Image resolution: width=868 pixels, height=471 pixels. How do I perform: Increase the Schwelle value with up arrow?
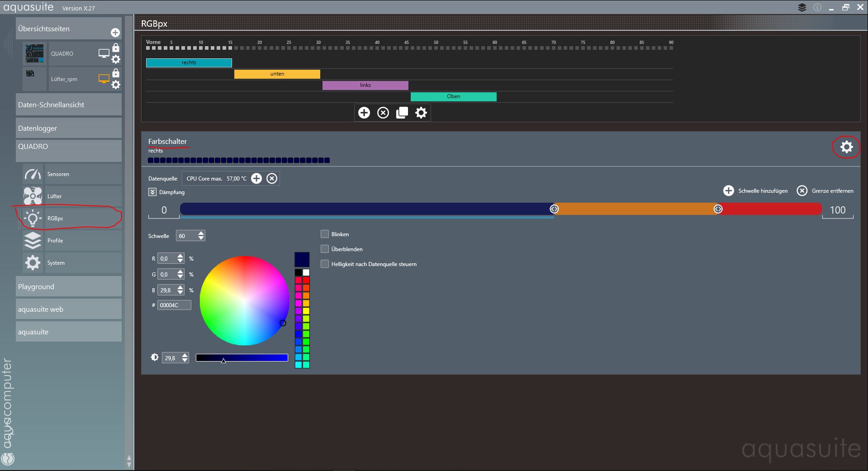[x=201, y=233]
